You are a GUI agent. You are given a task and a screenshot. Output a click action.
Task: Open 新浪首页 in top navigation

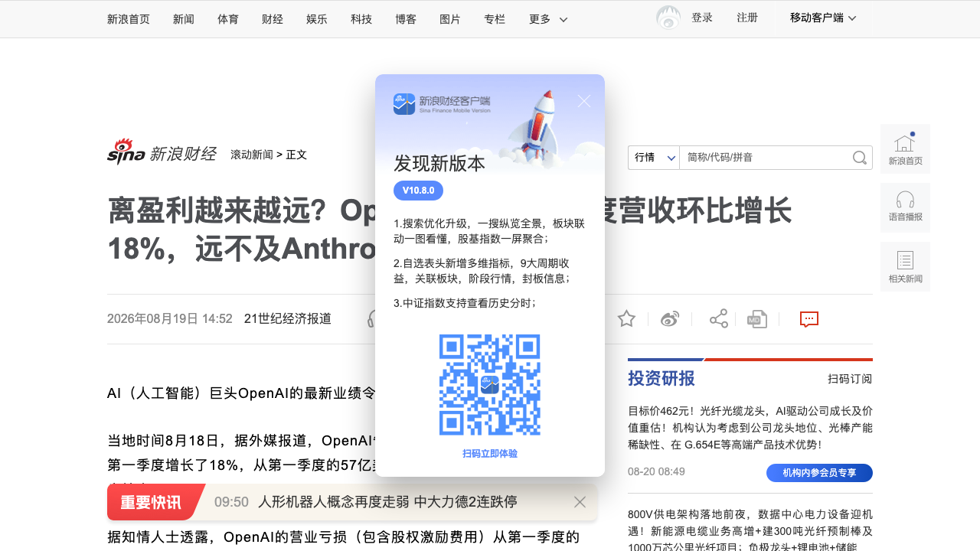pyautogui.click(x=129, y=19)
